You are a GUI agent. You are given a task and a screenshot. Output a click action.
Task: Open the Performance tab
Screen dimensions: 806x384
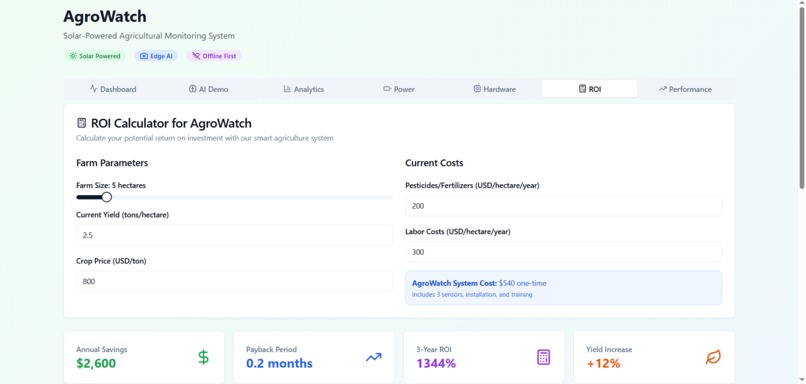pos(685,89)
